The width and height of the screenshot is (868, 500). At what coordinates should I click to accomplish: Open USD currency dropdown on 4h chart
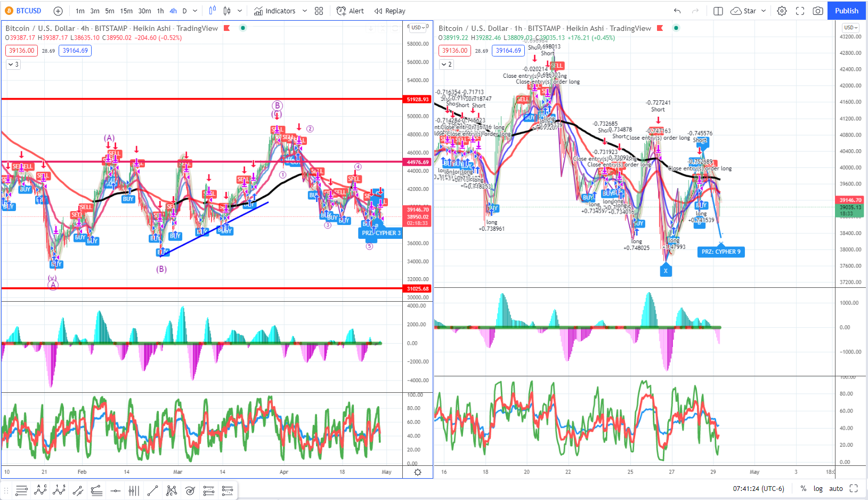click(418, 27)
